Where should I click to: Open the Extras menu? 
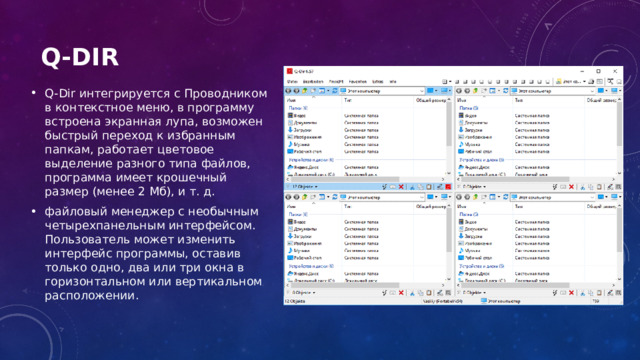(378, 82)
